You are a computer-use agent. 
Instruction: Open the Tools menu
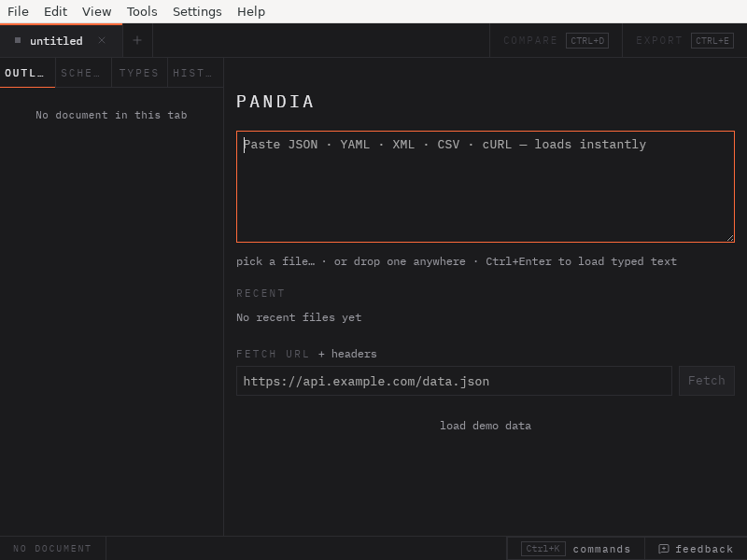pyautogui.click(x=142, y=11)
